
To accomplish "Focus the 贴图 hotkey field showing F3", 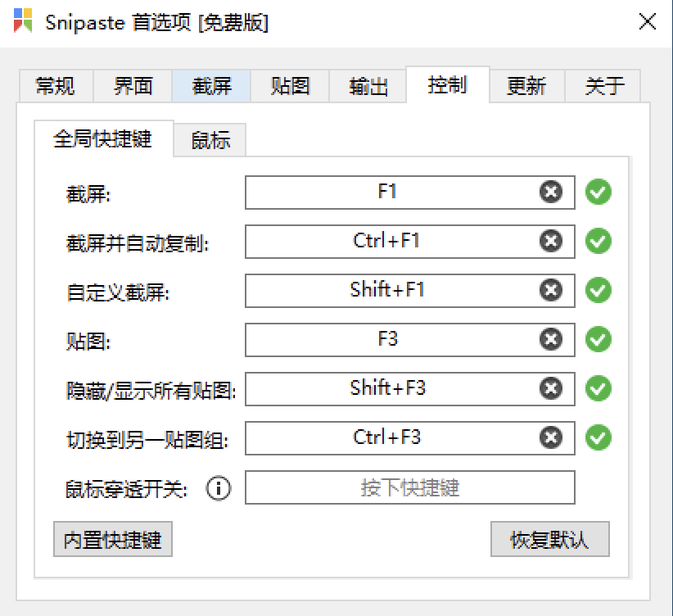I will tap(410, 340).
